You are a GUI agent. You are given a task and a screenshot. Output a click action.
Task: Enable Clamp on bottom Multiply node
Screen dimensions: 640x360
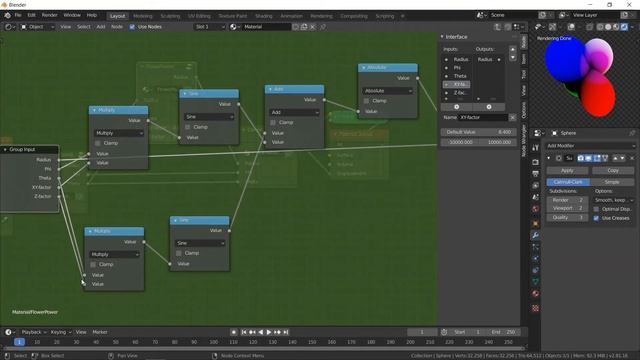click(93, 264)
